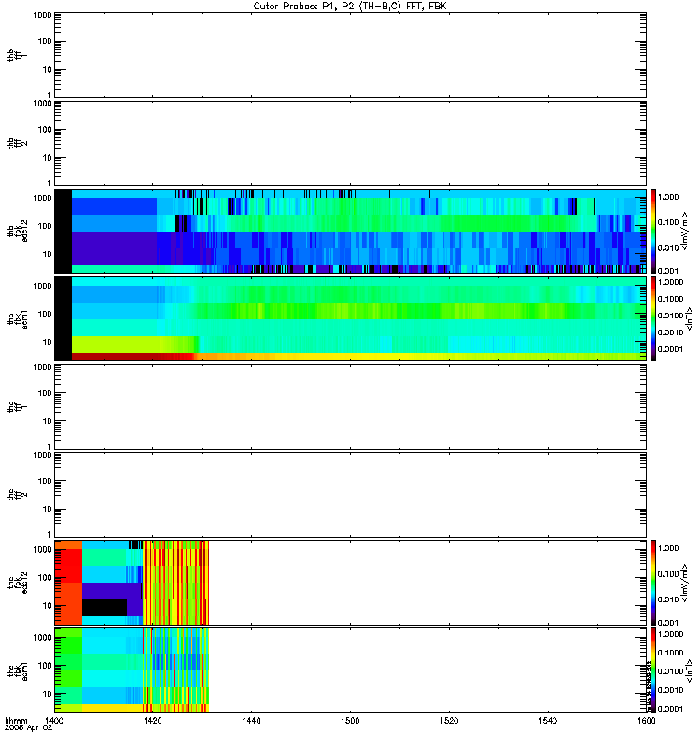Click the empty thb fff 1 panel at top
Screen dimensions: 700x747
(350, 55)
